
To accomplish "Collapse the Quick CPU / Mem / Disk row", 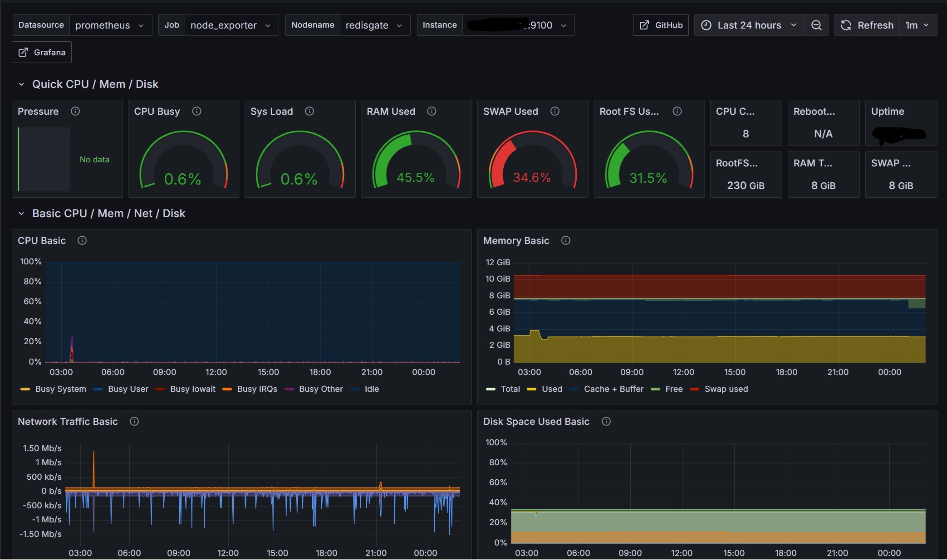I will (x=21, y=84).
